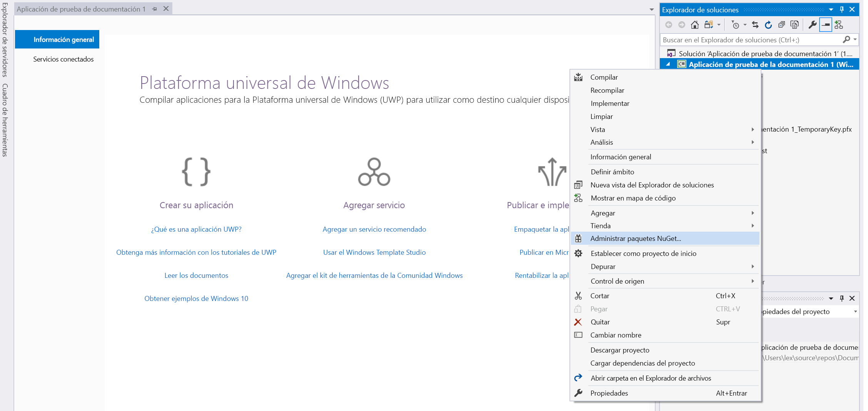Open the ¿Qué es una aplicación UWP? link
The height and width of the screenshot is (411, 868).
pos(196,229)
